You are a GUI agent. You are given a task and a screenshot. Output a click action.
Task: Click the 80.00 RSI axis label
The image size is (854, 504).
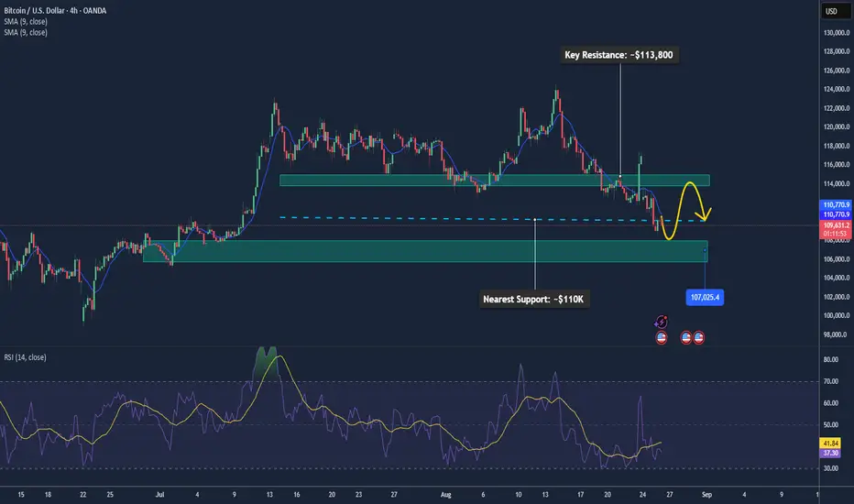coord(830,359)
